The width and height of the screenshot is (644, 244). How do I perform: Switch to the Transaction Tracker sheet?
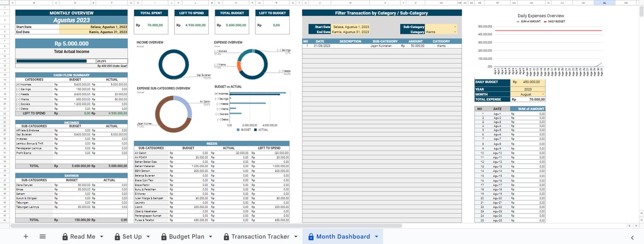point(260,236)
